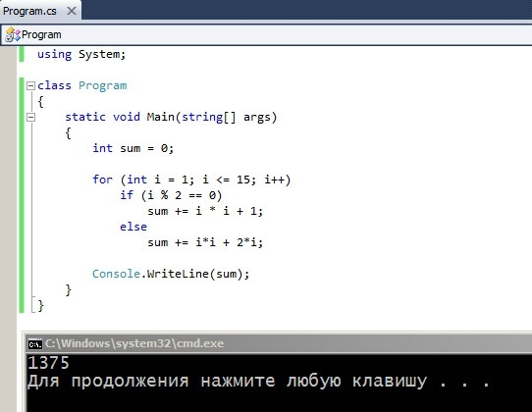Click the cmd.exe console title bar

click(279, 344)
